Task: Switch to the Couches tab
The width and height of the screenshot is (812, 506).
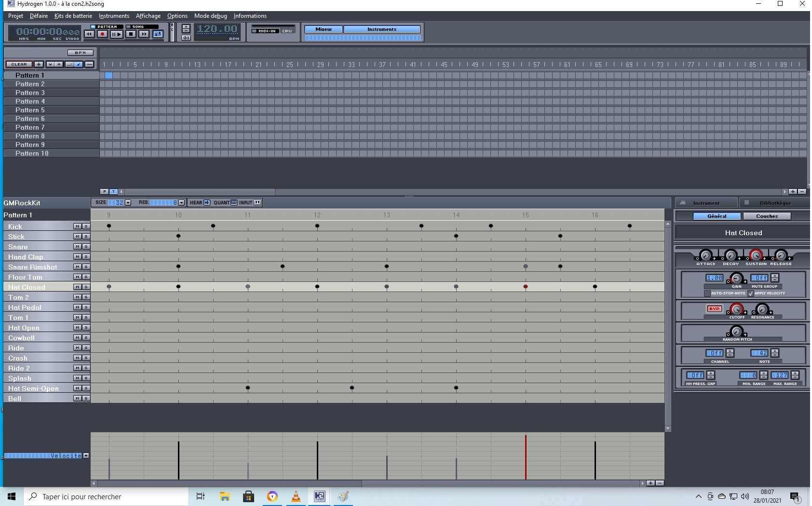Action: pyautogui.click(x=767, y=216)
